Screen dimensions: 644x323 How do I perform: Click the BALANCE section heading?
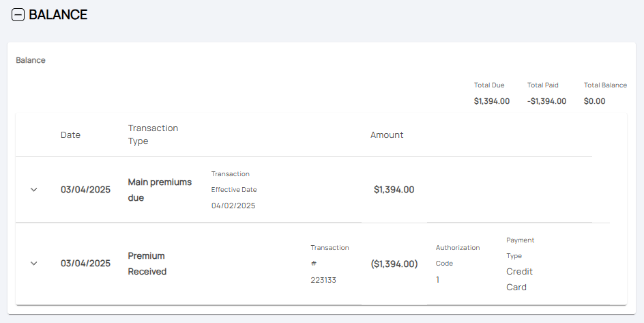58,14
